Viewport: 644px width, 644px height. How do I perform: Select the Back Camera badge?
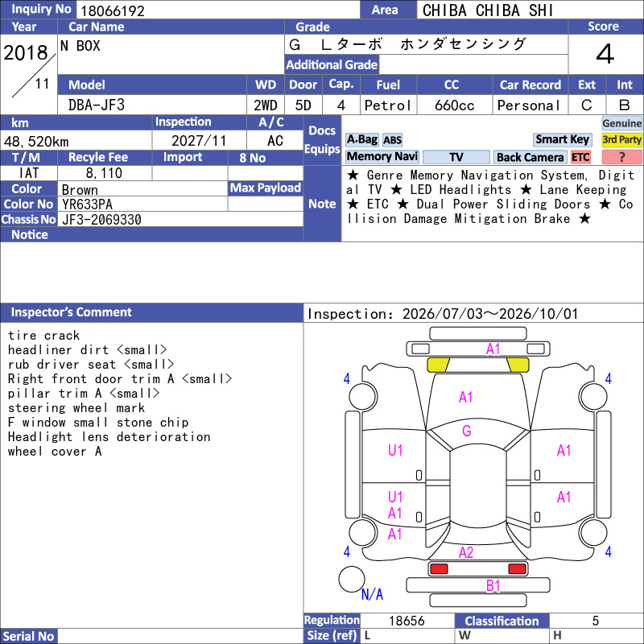coord(530,157)
